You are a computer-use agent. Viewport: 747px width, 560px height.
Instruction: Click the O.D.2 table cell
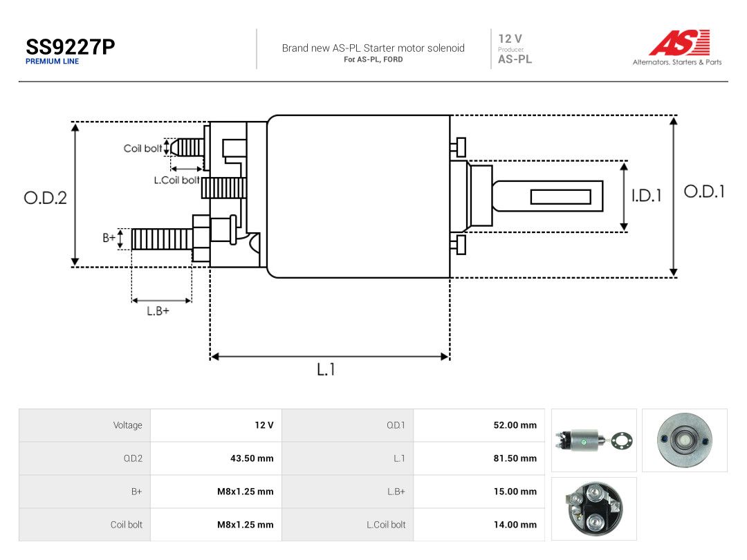click(85, 458)
